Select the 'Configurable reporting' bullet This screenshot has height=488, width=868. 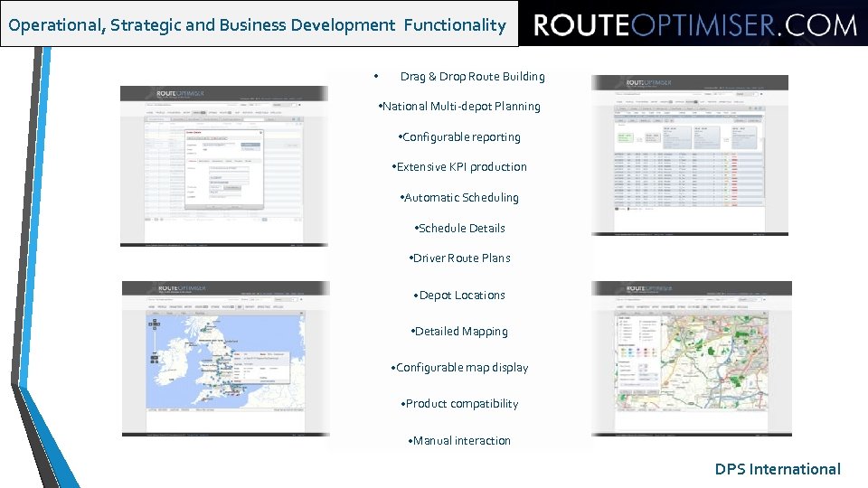point(461,136)
